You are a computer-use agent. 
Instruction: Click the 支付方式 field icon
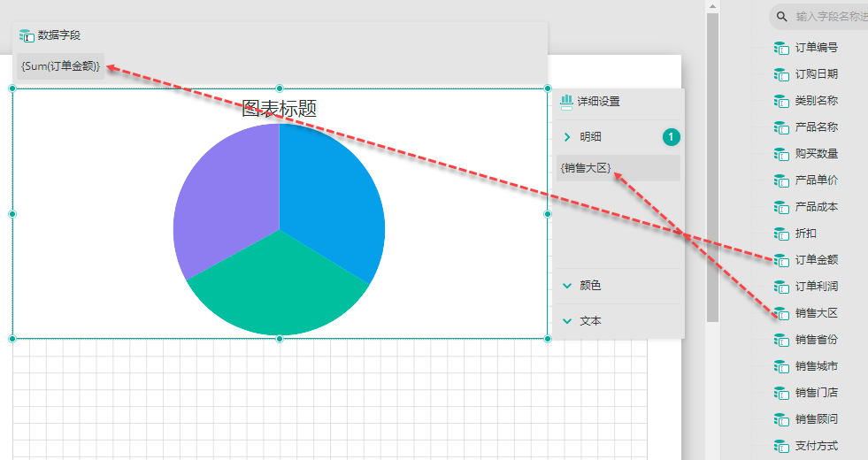(781, 447)
